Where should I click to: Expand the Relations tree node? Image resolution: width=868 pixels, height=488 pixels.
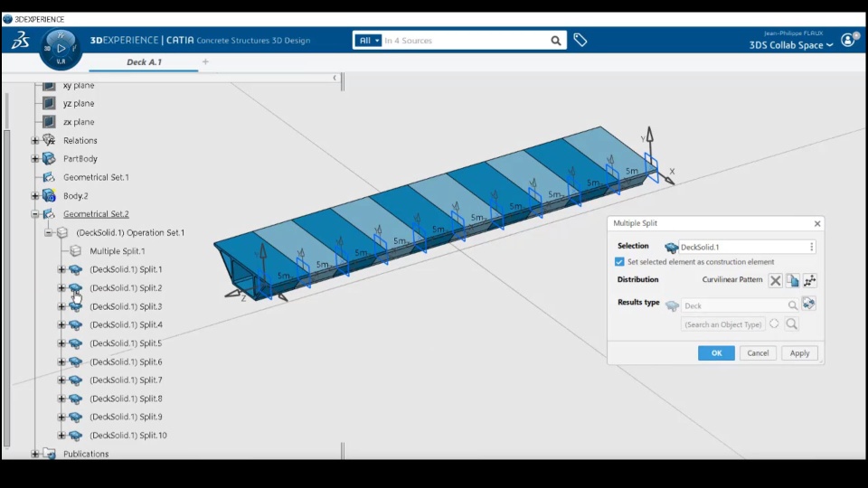pos(35,141)
